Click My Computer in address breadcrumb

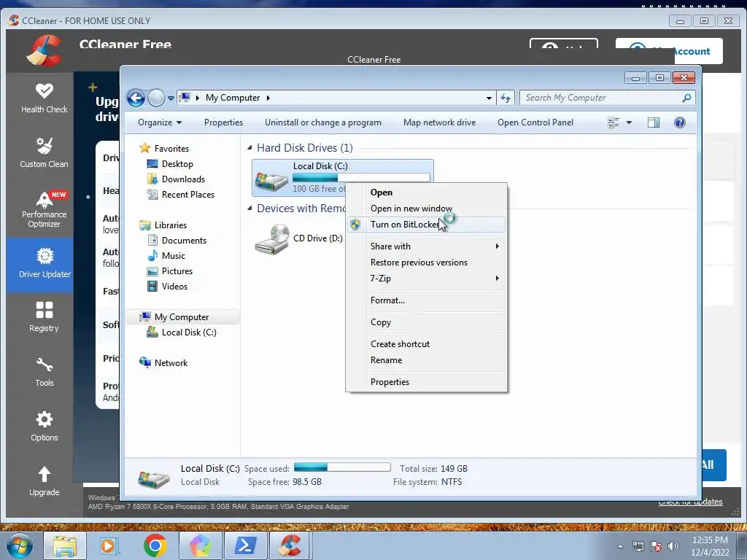click(x=233, y=98)
